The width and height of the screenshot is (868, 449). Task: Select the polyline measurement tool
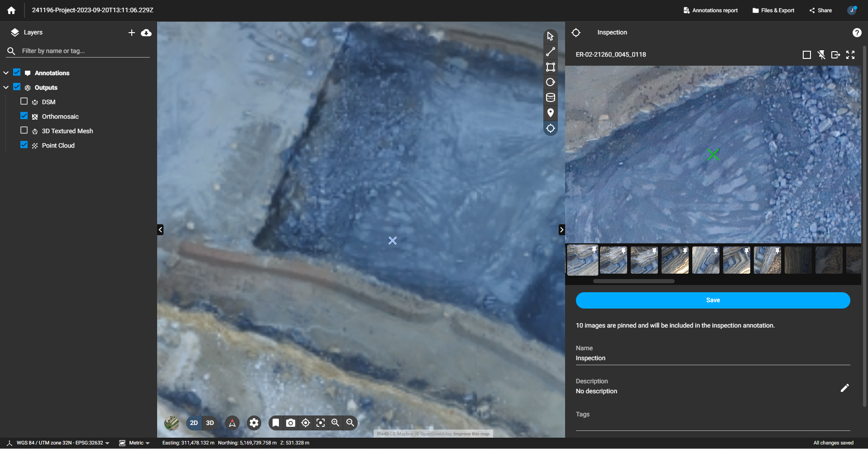click(x=551, y=52)
